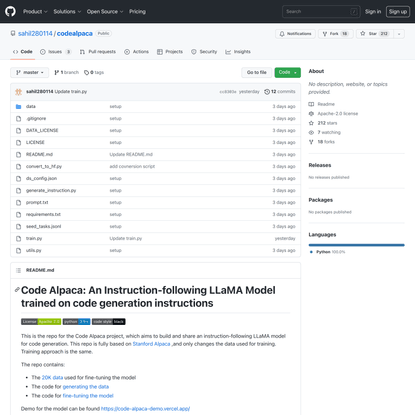Open the train.py file
Screen dimensions: 415x415
tap(34, 239)
